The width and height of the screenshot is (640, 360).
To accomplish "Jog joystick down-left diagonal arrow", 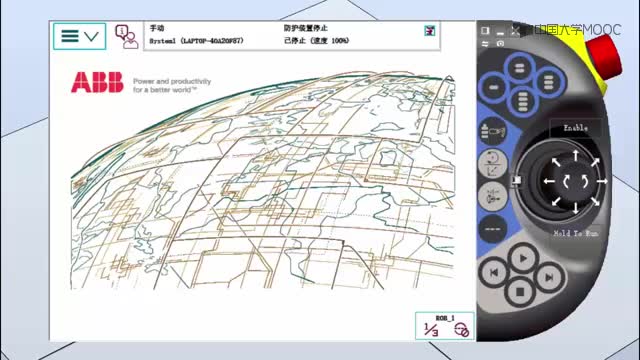I will click(556, 201).
